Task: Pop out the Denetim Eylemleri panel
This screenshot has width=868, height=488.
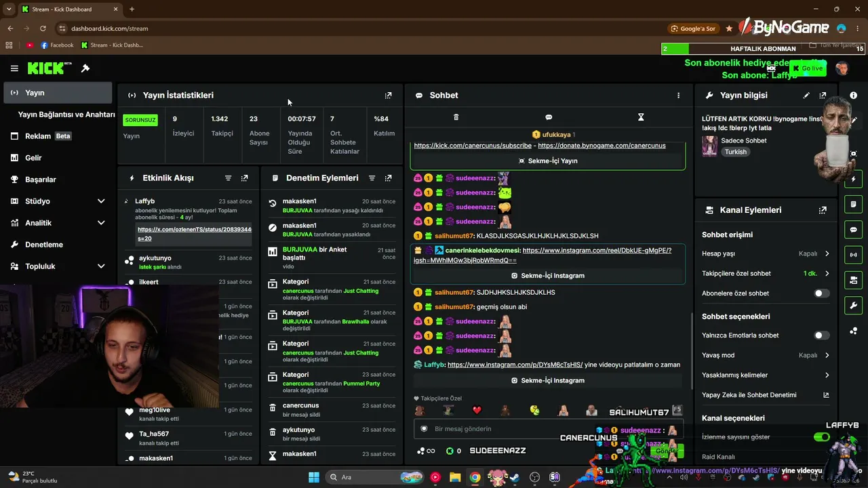Action: click(x=388, y=178)
